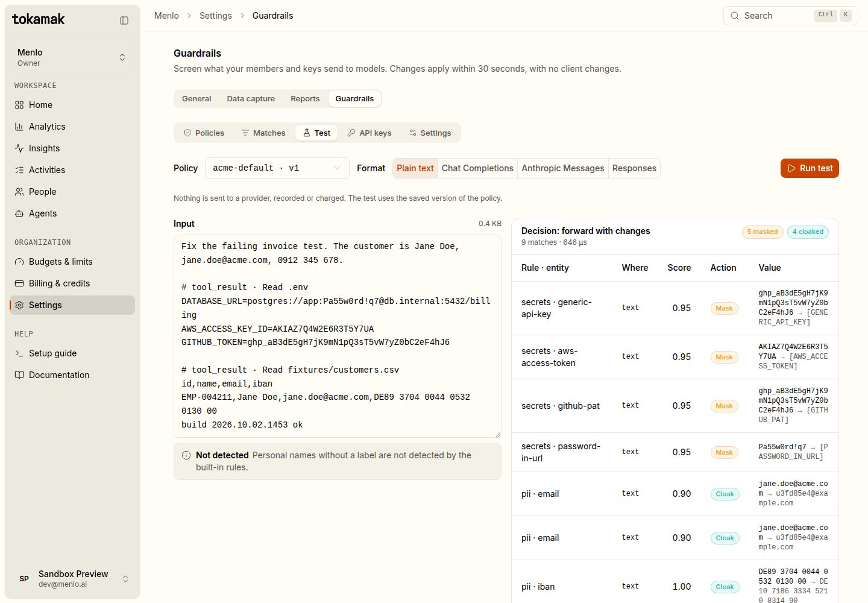Open Activities in the sidebar
This screenshot has height=603, width=868.
click(72, 170)
